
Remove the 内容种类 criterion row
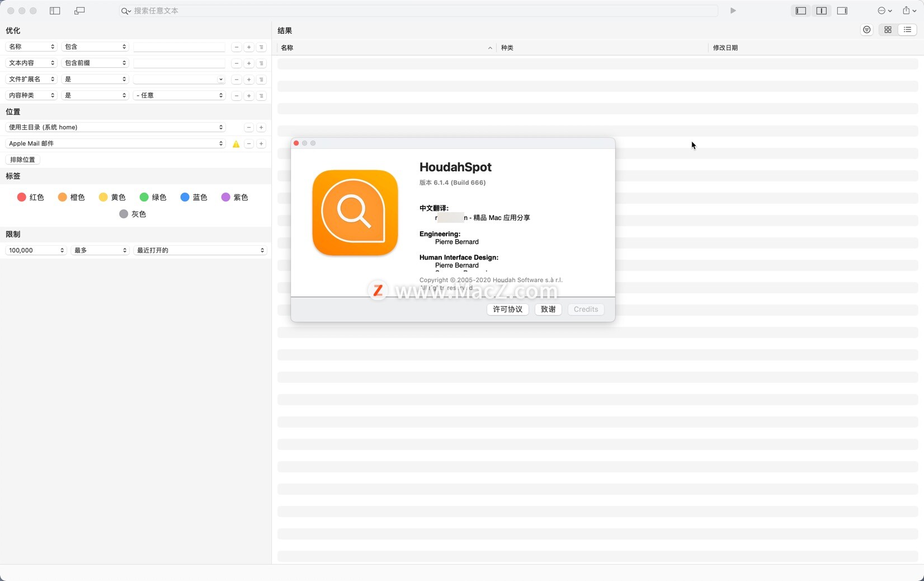(237, 96)
